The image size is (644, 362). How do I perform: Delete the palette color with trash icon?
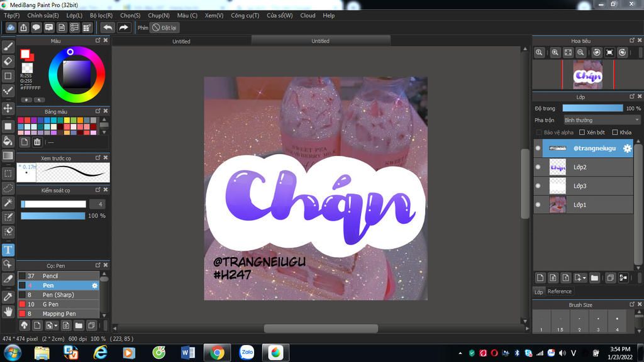coord(37,142)
